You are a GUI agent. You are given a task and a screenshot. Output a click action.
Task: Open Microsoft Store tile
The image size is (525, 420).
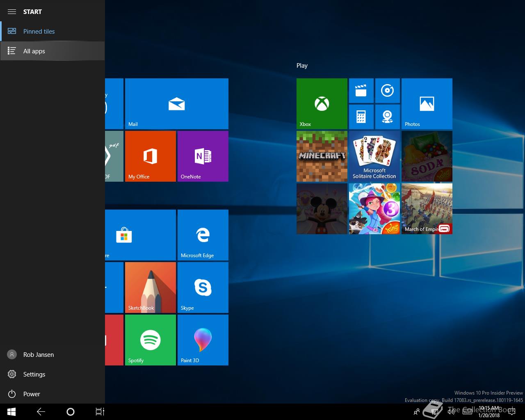click(141, 235)
